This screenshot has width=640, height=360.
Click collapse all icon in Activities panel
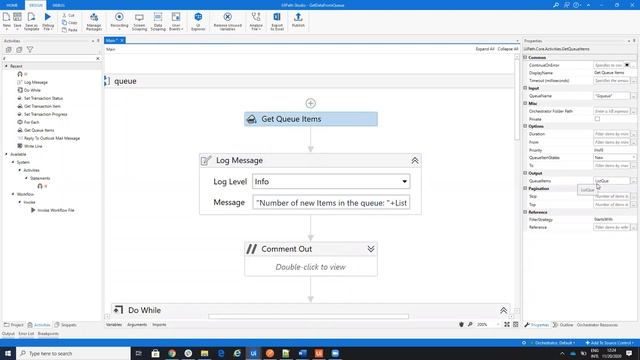[x=19, y=49]
